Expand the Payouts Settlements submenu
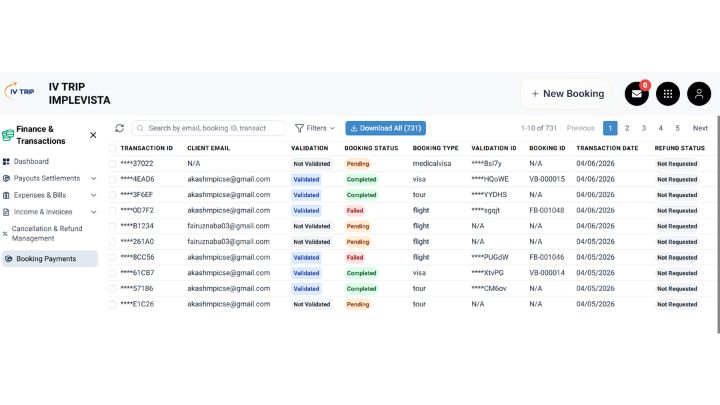Screen dimensions: 720x405 [x=93, y=178]
